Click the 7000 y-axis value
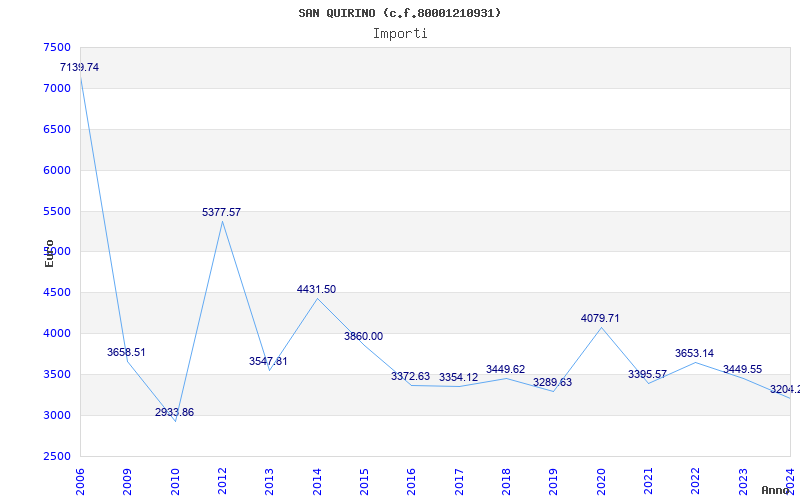The image size is (800, 500). (57, 88)
